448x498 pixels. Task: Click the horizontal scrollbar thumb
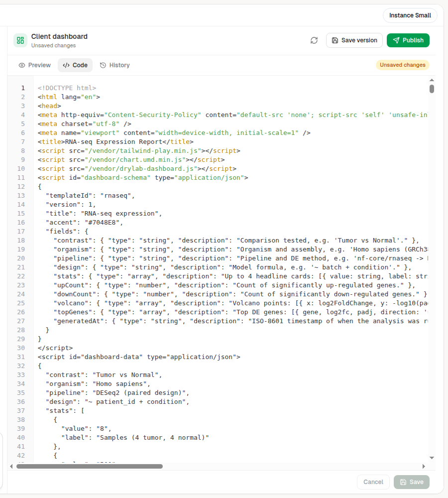click(x=90, y=466)
